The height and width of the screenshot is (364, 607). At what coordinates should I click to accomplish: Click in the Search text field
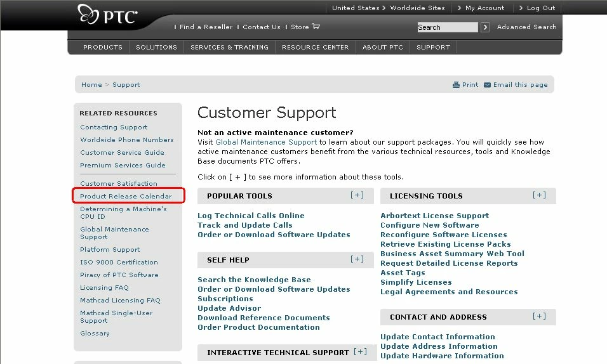point(448,27)
